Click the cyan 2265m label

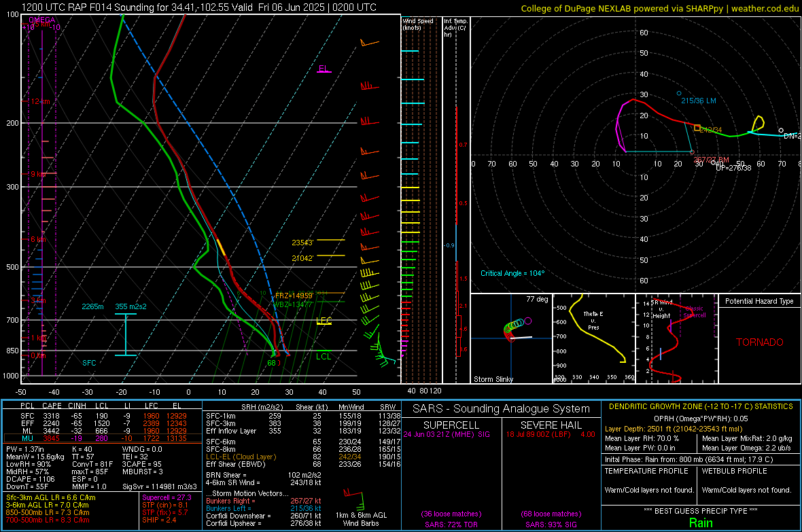pyautogui.click(x=92, y=306)
